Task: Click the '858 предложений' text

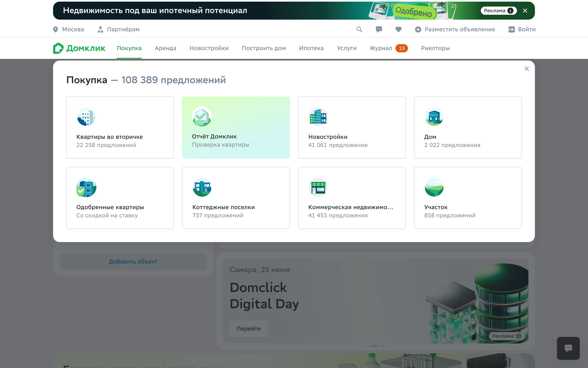Action: coord(450,215)
